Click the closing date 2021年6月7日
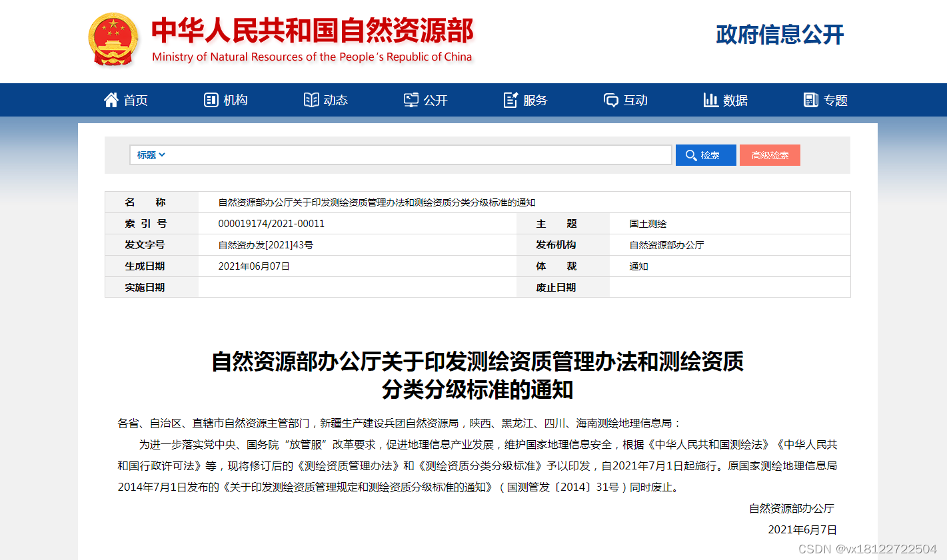 coord(802,530)
